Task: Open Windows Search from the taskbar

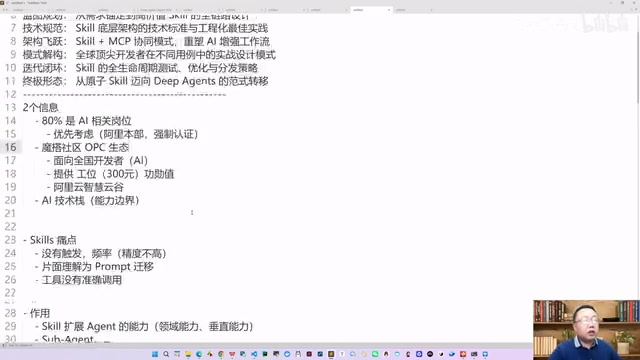Action: coord(166,354)
